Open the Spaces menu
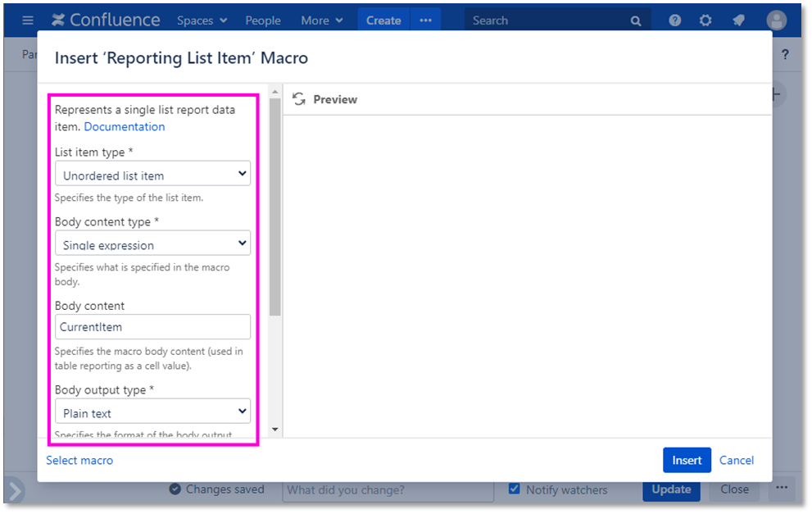Viewport: 812px width, 514px height. click(x=202, y=20)
